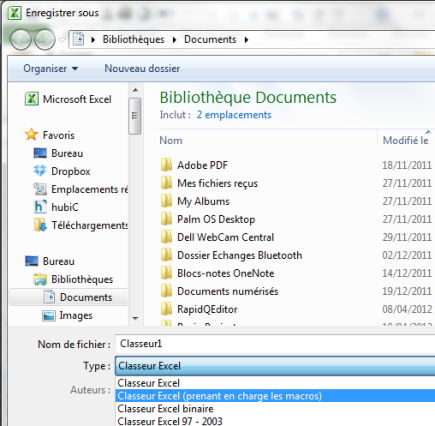Screen dimensions: 435x426
Task: Select the RapidQEditor folder name
Action: coord(207,309)
